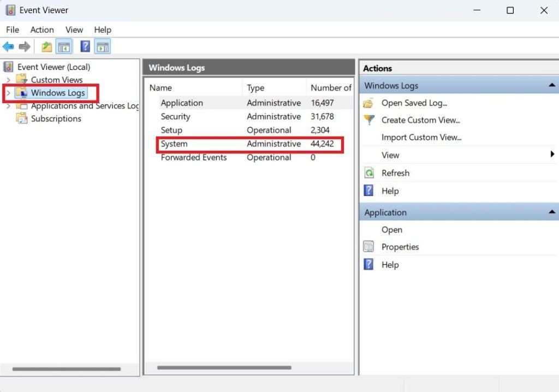Toggle the Show/Hide Console Tree icon
Image resolution: width=559 pixels, height=392 pixels.
pyautogui.click(x=64, y=47)
